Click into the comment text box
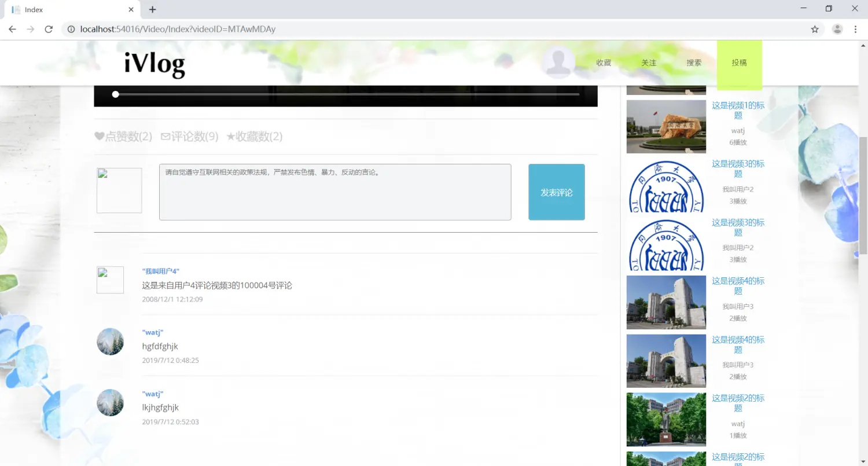Screen dimensions: 868x466 tap(335, 192)
